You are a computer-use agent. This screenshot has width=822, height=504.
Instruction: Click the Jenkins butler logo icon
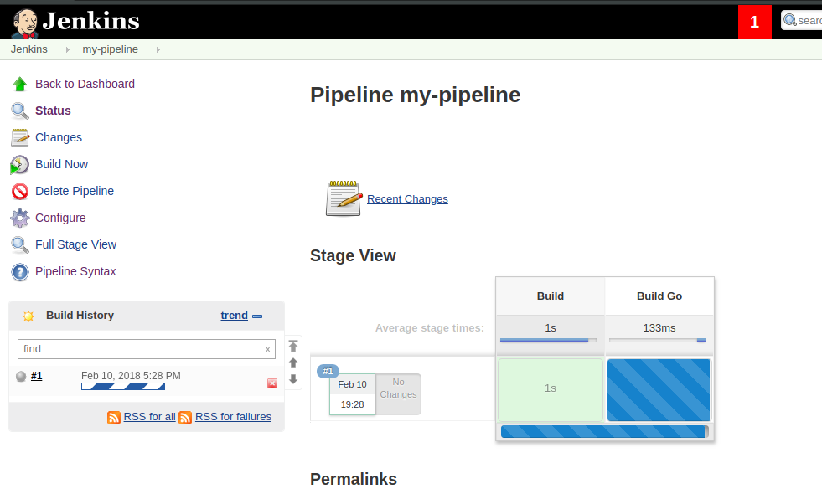[24, 23]
